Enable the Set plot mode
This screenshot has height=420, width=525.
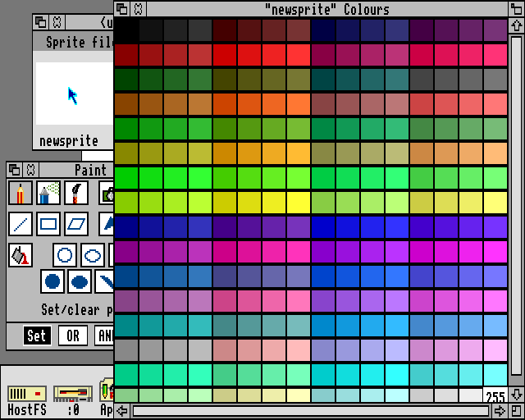pyautogui.click(x=37, y=336)
